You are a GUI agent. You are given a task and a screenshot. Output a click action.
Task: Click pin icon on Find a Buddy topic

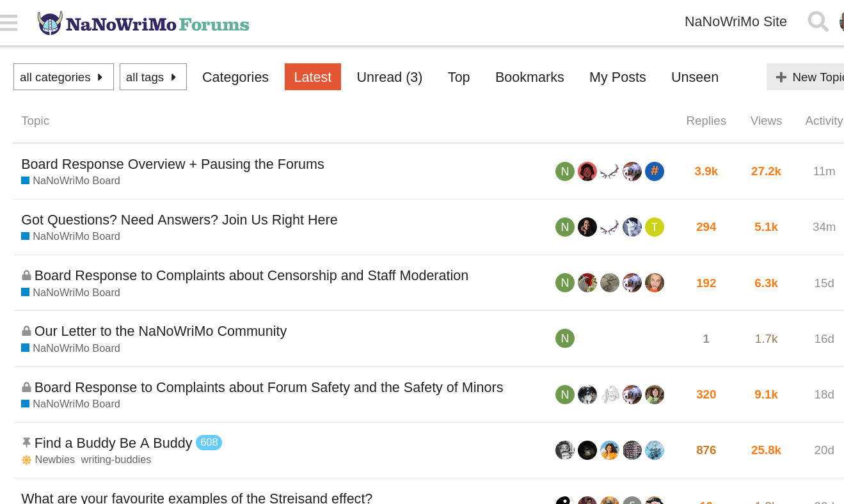click(x=26, y=443)
